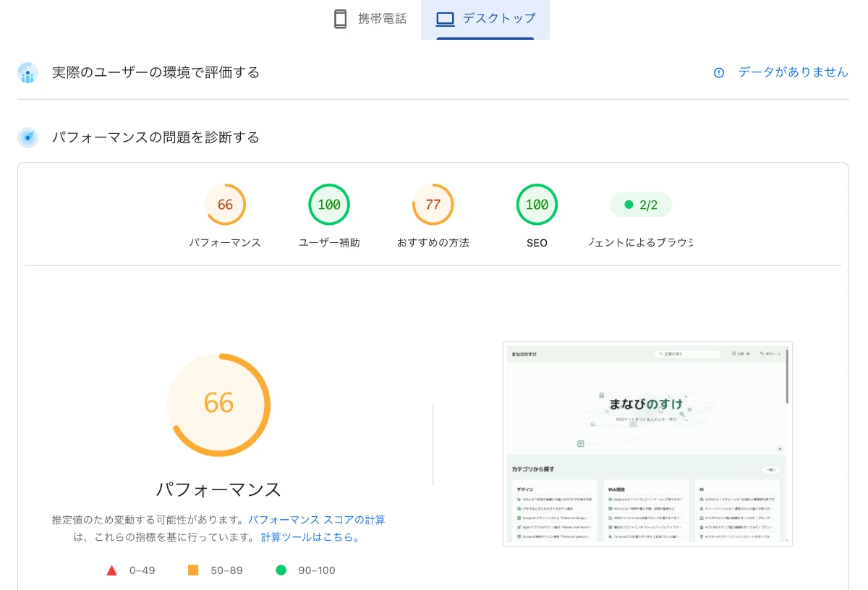
Task: Click the まなびのすけ page screenshot thumbnail
Action: click(x=647, y=444)
